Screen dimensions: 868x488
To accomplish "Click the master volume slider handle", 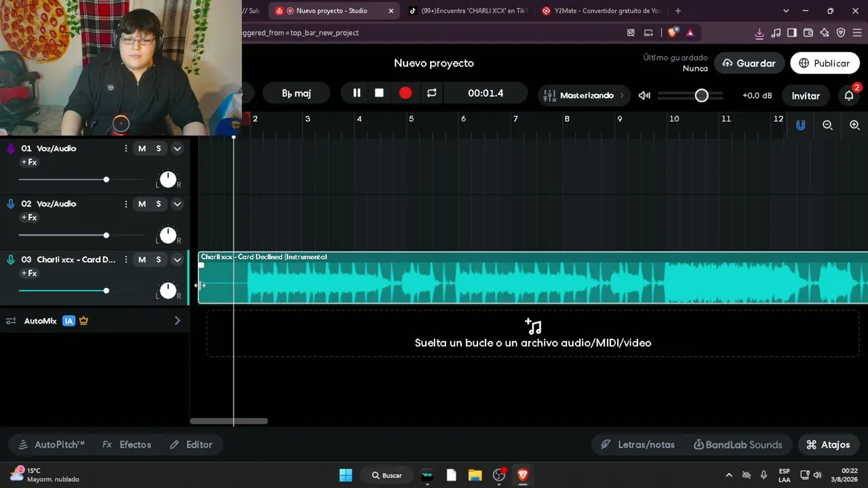I will tap(702, 96).
